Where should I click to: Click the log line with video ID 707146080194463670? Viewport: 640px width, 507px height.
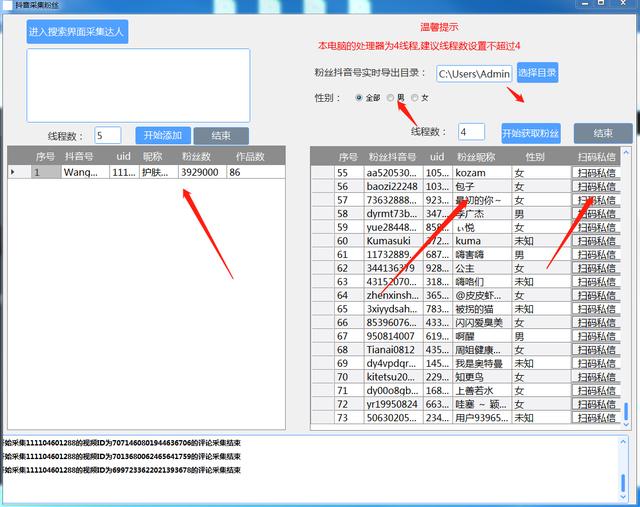(x=122, y=443)
